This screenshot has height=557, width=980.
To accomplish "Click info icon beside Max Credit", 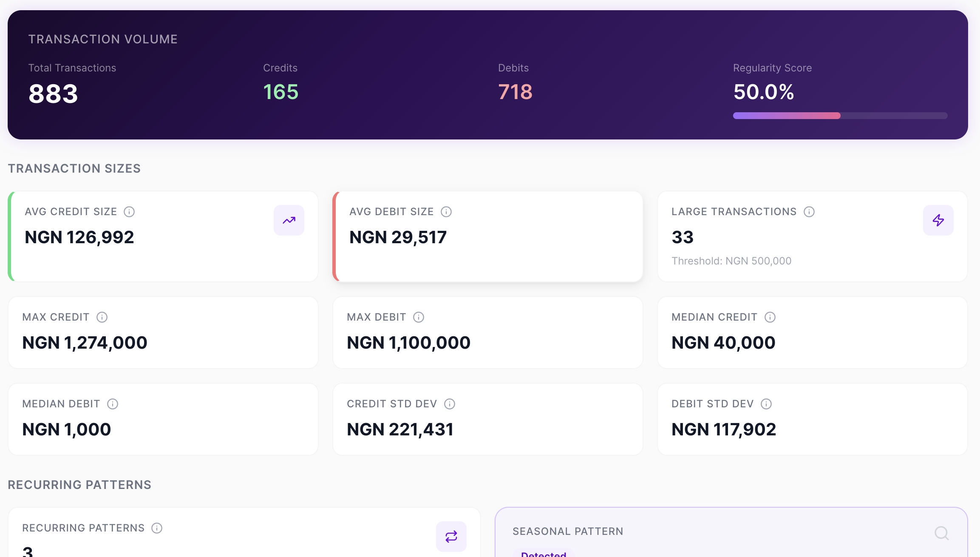I will coord(102,317).
